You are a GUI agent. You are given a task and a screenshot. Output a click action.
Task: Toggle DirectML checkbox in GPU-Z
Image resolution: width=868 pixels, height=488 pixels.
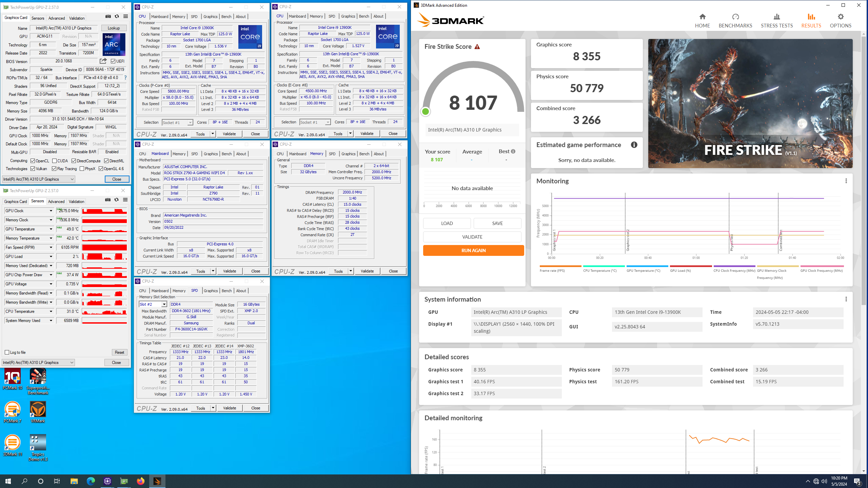(106, 161)
